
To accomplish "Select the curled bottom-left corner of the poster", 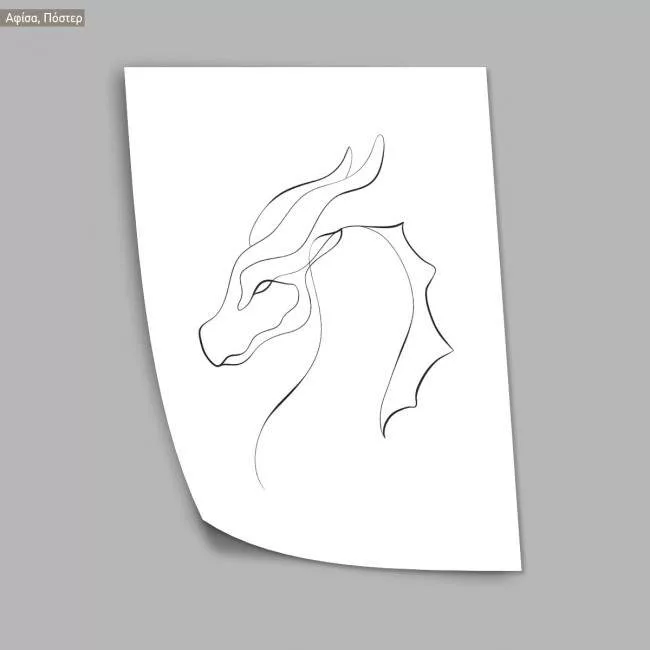I will tap(205, 527).
